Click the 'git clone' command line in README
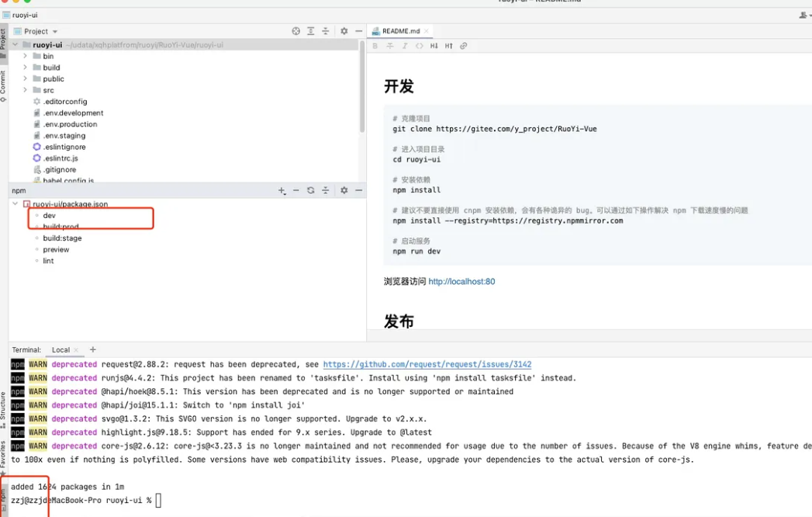Image resolution: width=812 pixels, height=517 pixels. point(495,129)
